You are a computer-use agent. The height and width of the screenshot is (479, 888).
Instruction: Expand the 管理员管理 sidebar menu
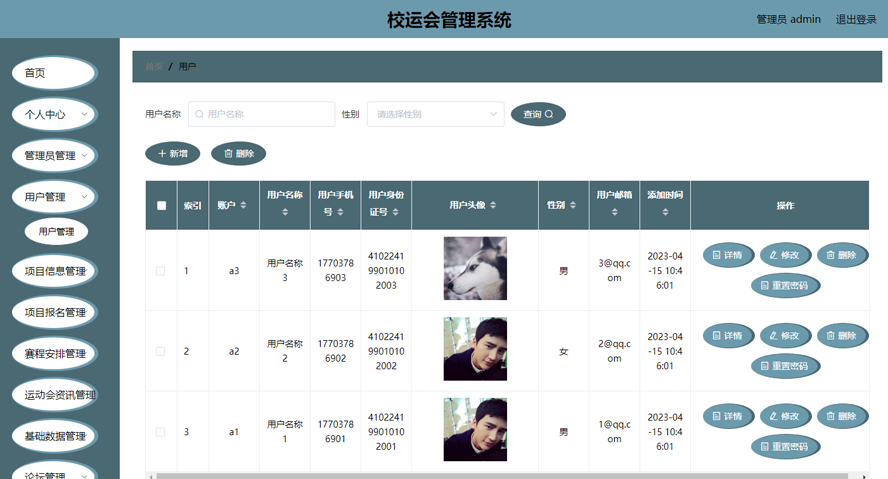pyautogui.click(x=54, y=156)
